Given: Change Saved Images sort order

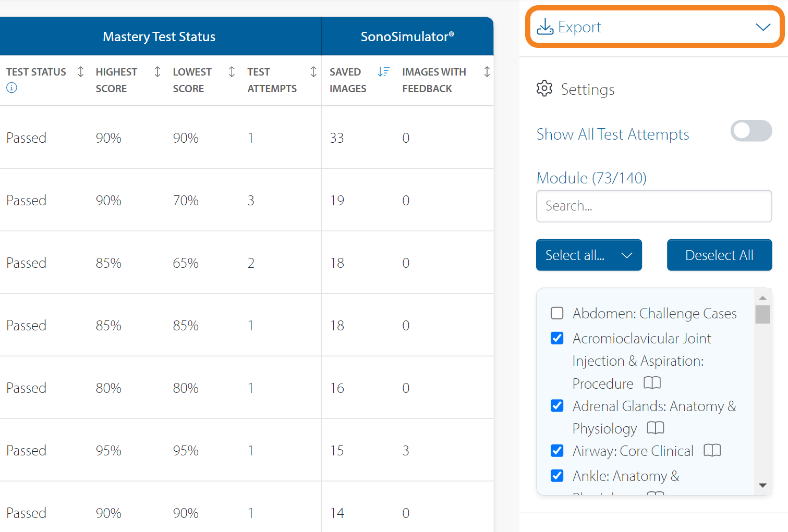Looking at the screenshot, I should pos(384,72).
